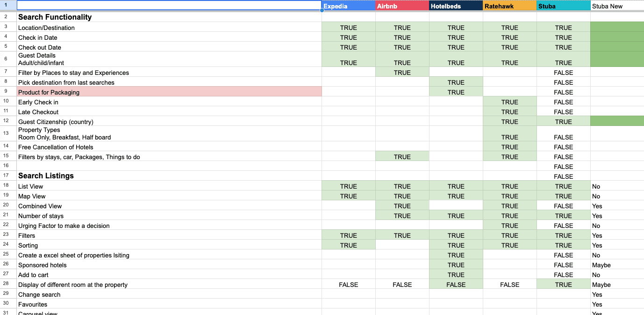
Task: Select row 9 using its row number
Action: click(8, 92)
